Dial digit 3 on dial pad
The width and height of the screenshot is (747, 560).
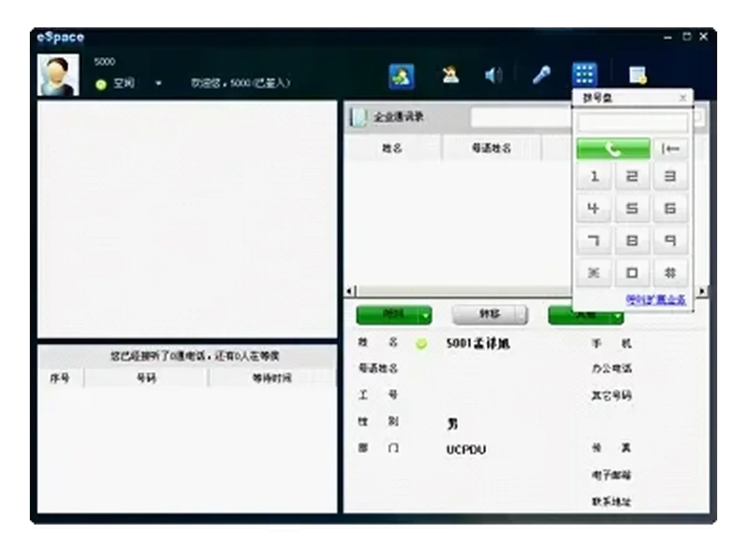[x=670, y=177]
